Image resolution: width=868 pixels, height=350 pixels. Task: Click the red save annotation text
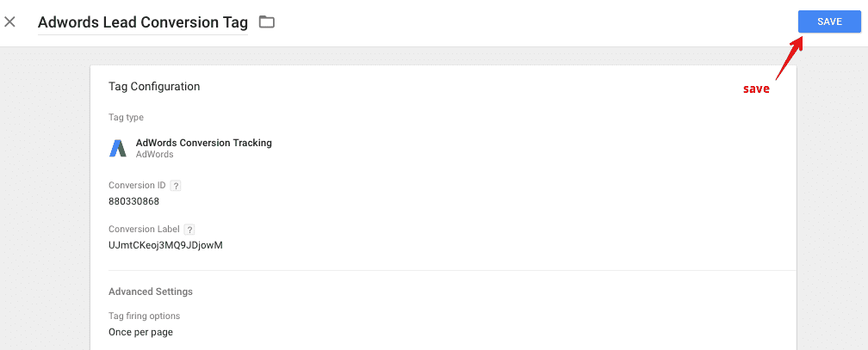(x=756, y=89)
